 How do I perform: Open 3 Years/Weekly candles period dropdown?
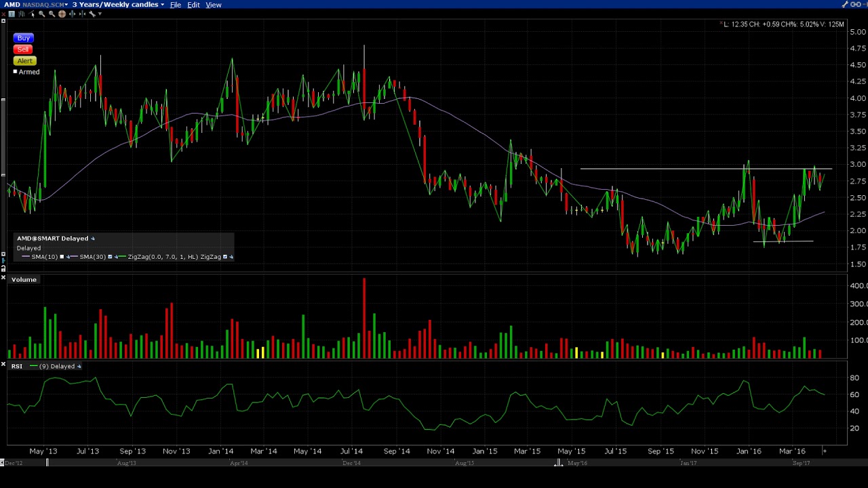[118, 5]
